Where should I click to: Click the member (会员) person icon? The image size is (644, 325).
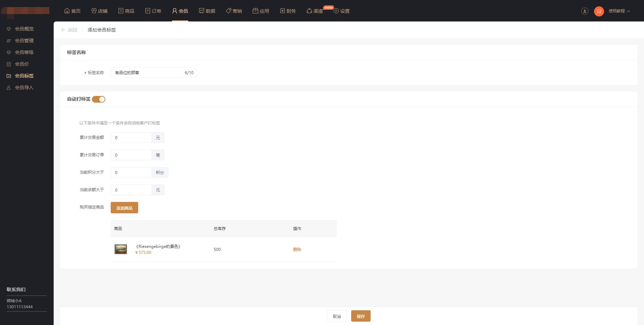174,11
